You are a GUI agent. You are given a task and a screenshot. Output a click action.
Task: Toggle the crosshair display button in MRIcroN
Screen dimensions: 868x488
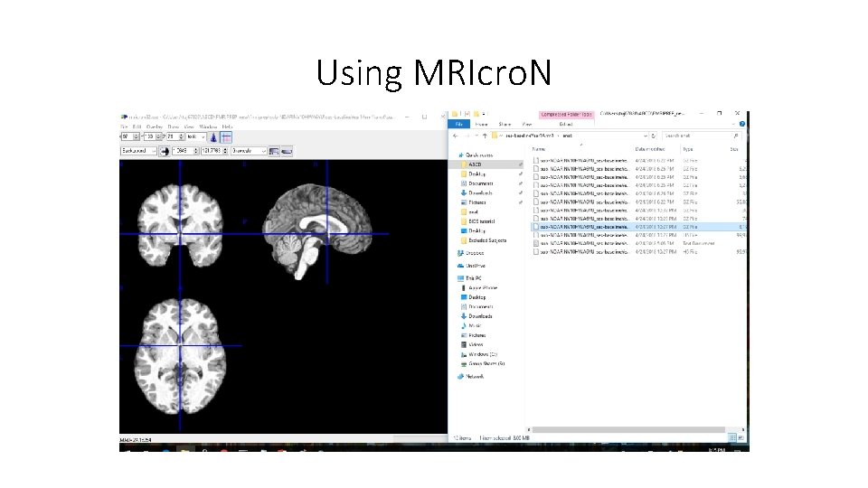click(226, 137)
